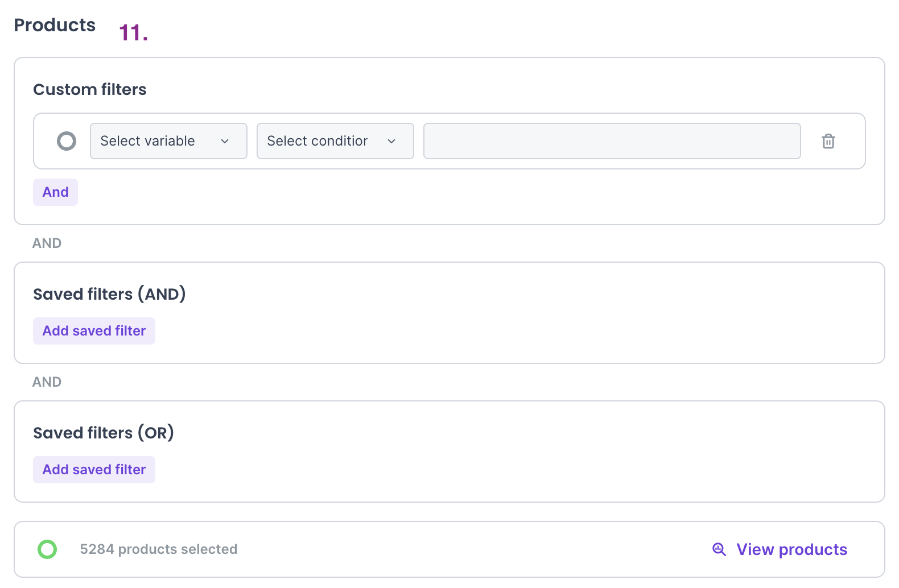Toggle the gray circle in filter row
899x588 pixels.
pyautogui.click(x=67, y=141)
